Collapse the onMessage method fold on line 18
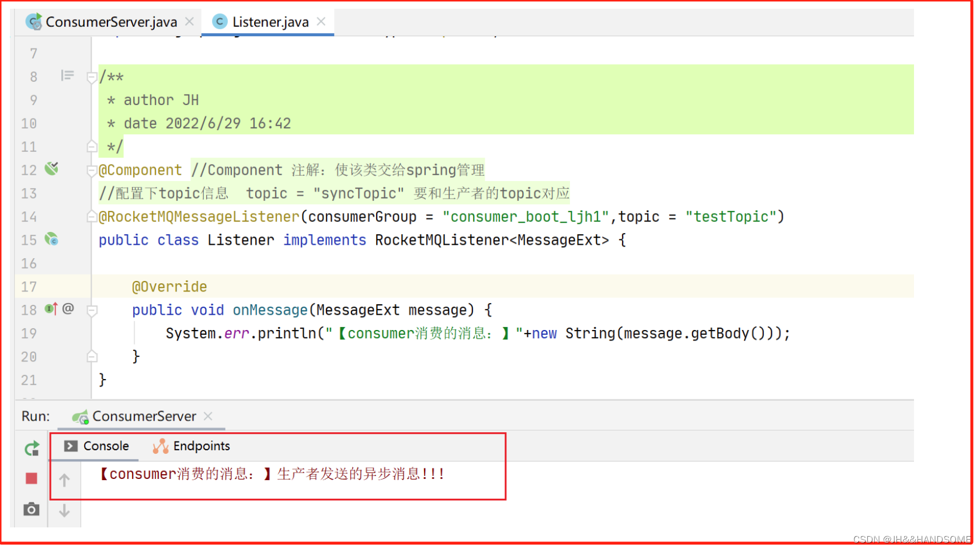The height and width of the screenshot is (549, 980). (92, 310)
